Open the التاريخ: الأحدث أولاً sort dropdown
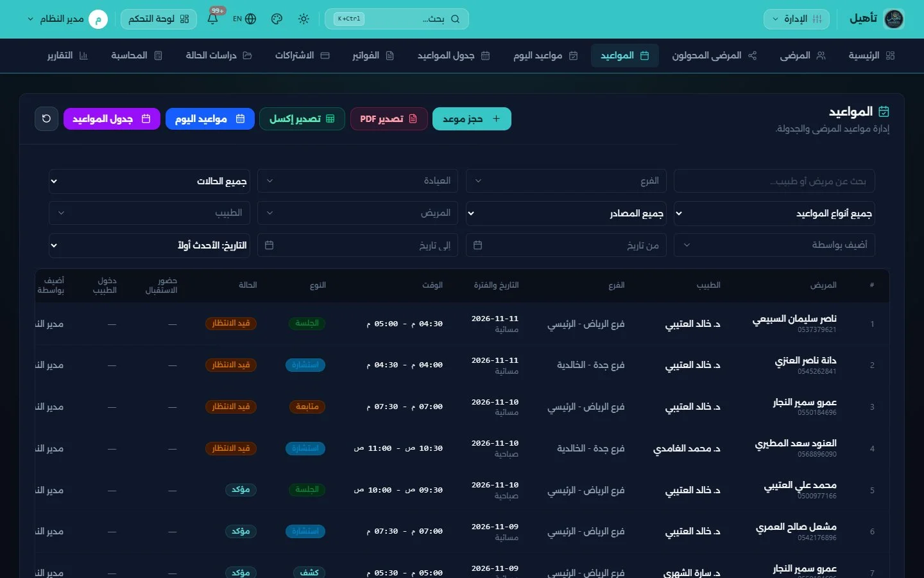This screenshot has height=578, width=924. pos(150,245)
